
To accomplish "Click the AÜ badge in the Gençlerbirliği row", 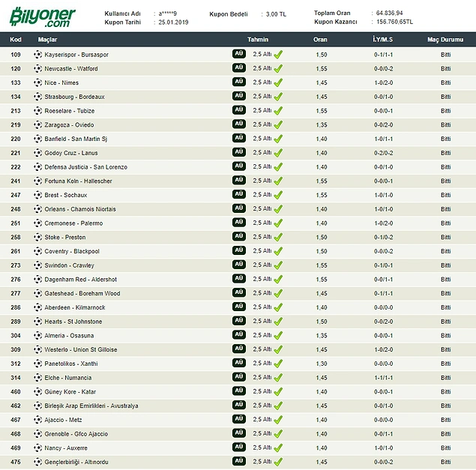I will [239, 461].
